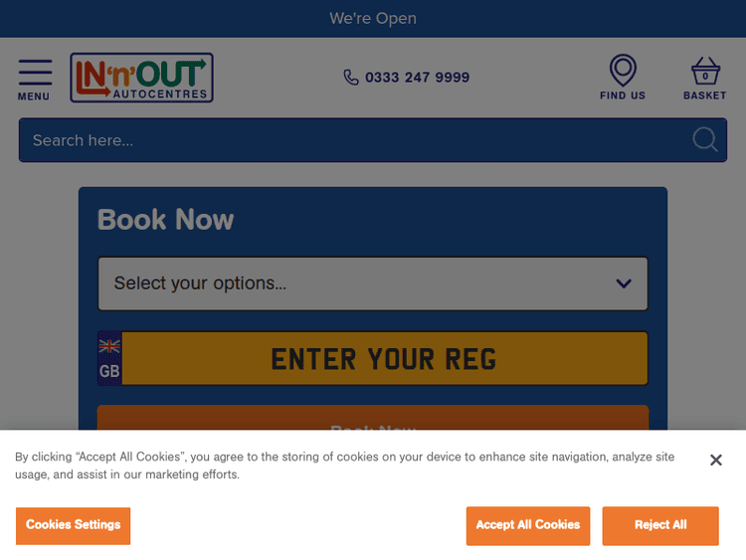Image resolution: width=746 pixels, height=560 pixels.
Task: Focus the "Search here..." field
Action: tap(348, 140)
